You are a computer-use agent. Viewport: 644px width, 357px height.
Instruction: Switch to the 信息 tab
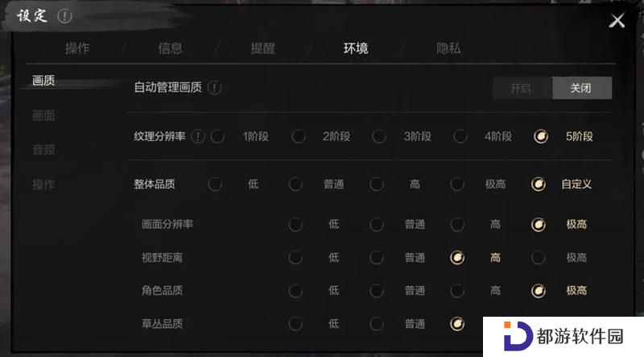(170, 48)
